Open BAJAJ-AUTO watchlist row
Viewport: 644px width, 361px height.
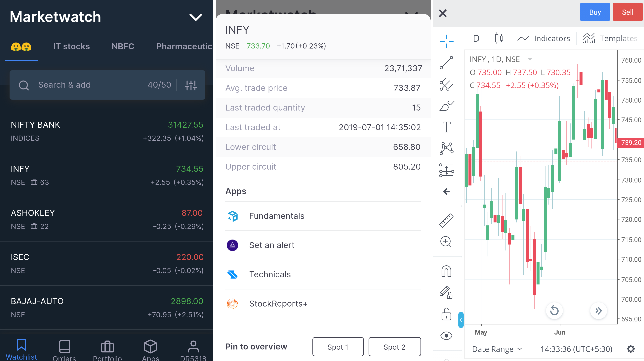pos(106,308)
